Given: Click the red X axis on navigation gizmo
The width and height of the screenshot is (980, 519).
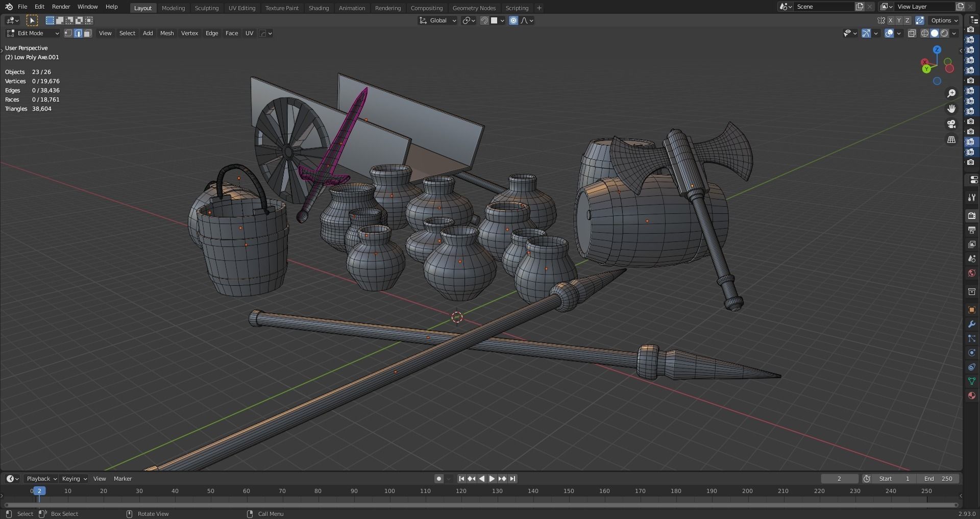Looking at the screenshot, I should (924, 62).
